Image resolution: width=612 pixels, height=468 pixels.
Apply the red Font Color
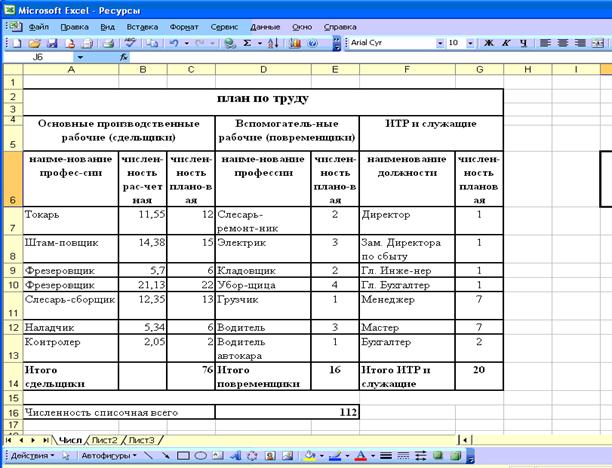(x=361, y=456)
